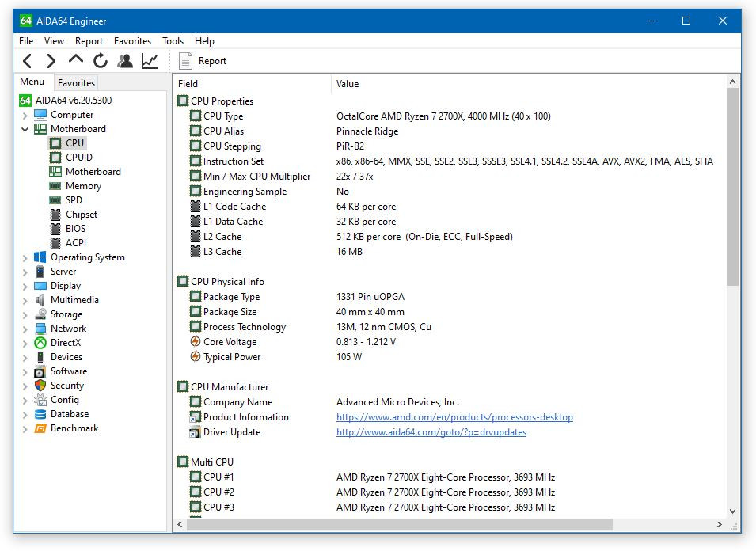Click the Report toolbar button
This screenshot has width=756, height=551.
point(203,61)
